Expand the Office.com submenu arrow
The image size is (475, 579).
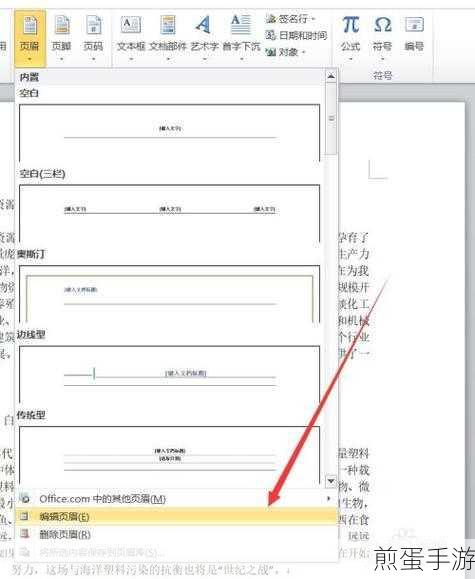coord(329,499)
